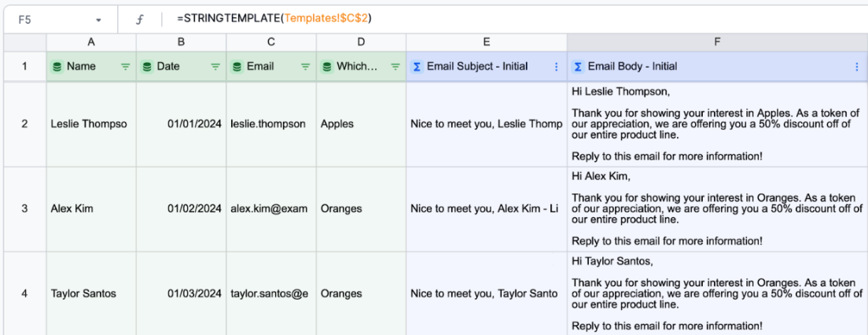Click the Email Body - Initial header label

click(632, 66)
